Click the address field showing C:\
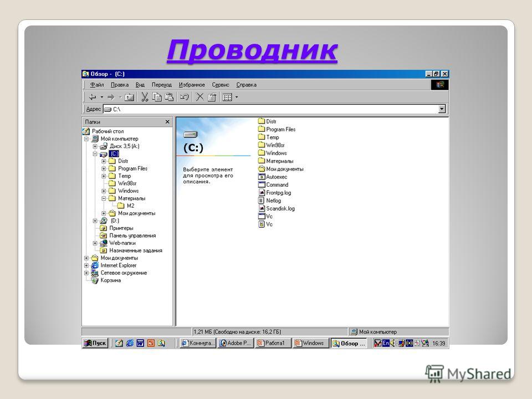The width and height of the screenshot is (532, 399). (270, 109)
